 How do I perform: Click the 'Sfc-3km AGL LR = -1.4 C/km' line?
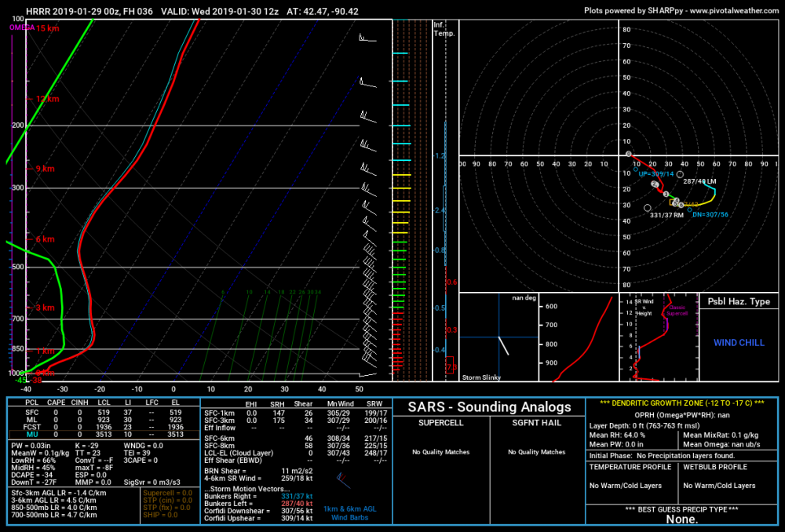[x=59, y=493]
